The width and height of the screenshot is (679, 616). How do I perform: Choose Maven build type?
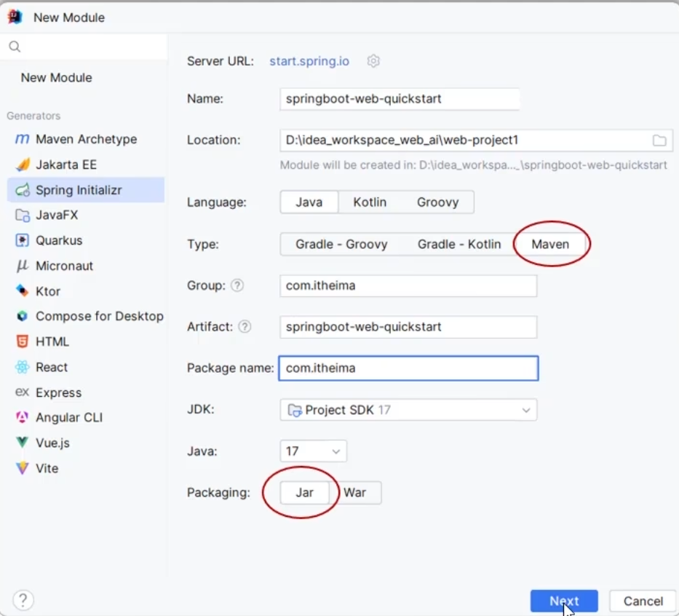tap(550, 245)
